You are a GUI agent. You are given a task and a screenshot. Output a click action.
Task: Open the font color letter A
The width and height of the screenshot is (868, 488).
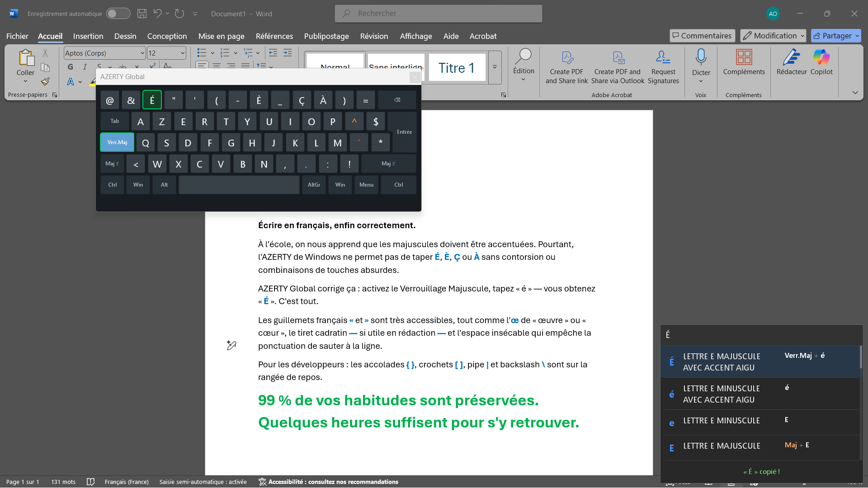coord(71,82)
